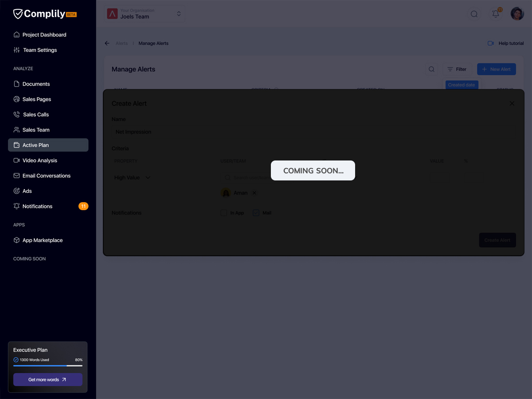Click the Email Conversations envelope icon
Viewport: 532px width, 399px height.
click(x=16, y=176)
